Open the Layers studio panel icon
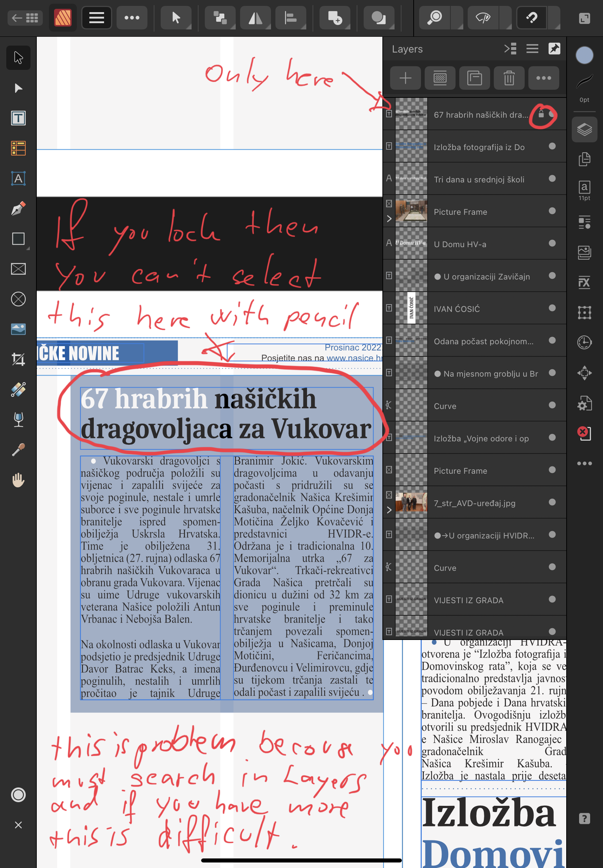This screenshot has width=603, height=868. click(584, 129)
